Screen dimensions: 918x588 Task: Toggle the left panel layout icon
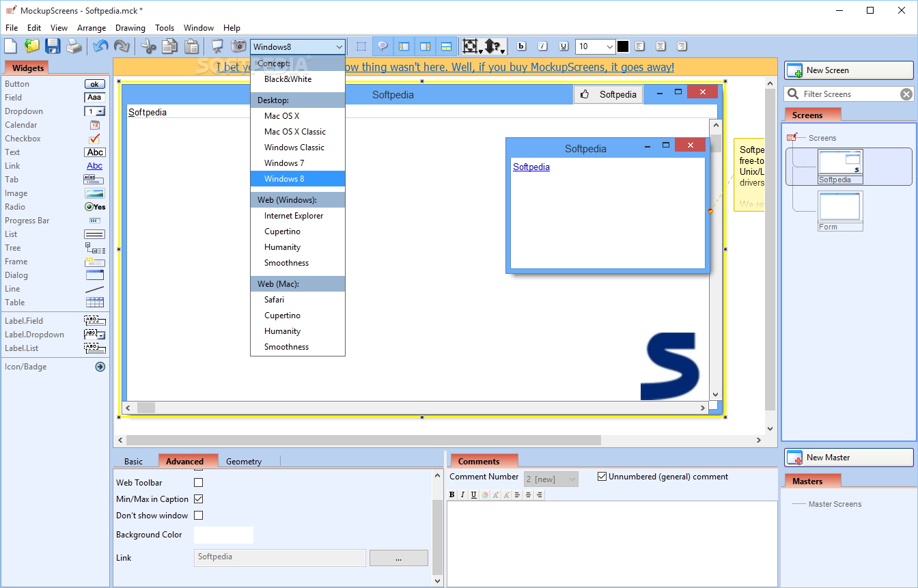pyautogui.click(x=404, y=46)
